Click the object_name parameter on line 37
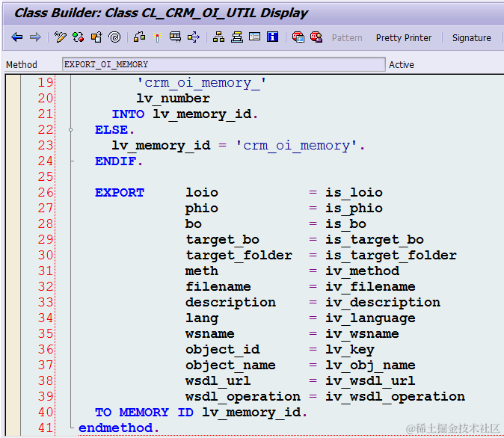The width and height of the screenshot is (504, 438). (x=230, y=365)
